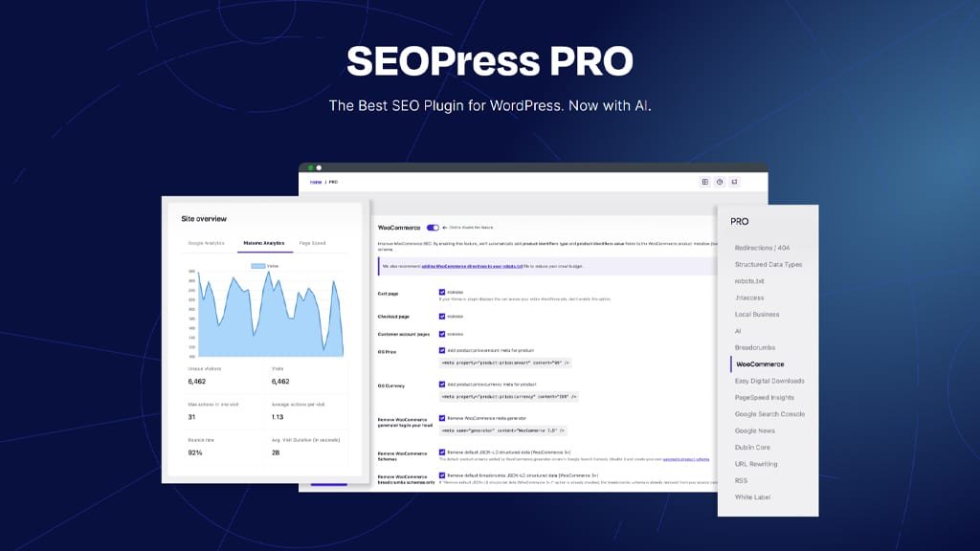This screenshot has width=980, height=551.
Task: Toggle the OG Currency meta checkbox
Action: (442, 385)
